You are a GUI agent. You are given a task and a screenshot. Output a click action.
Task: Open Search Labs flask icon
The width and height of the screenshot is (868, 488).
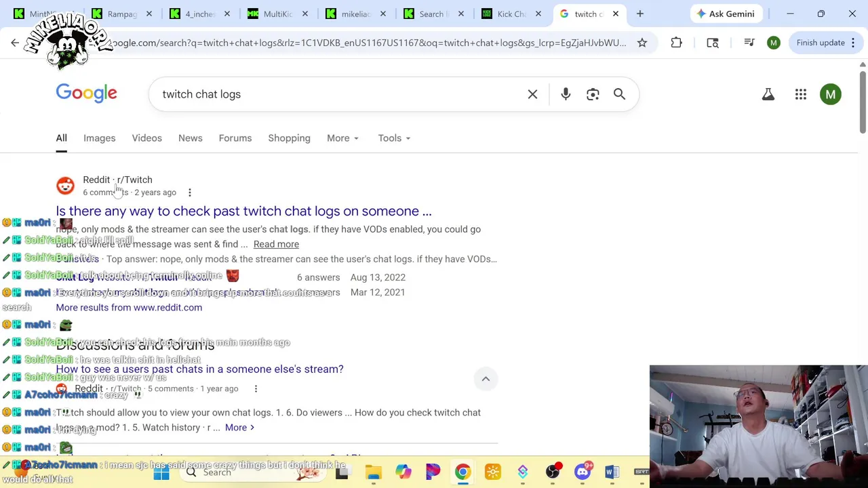coord(768,94)
